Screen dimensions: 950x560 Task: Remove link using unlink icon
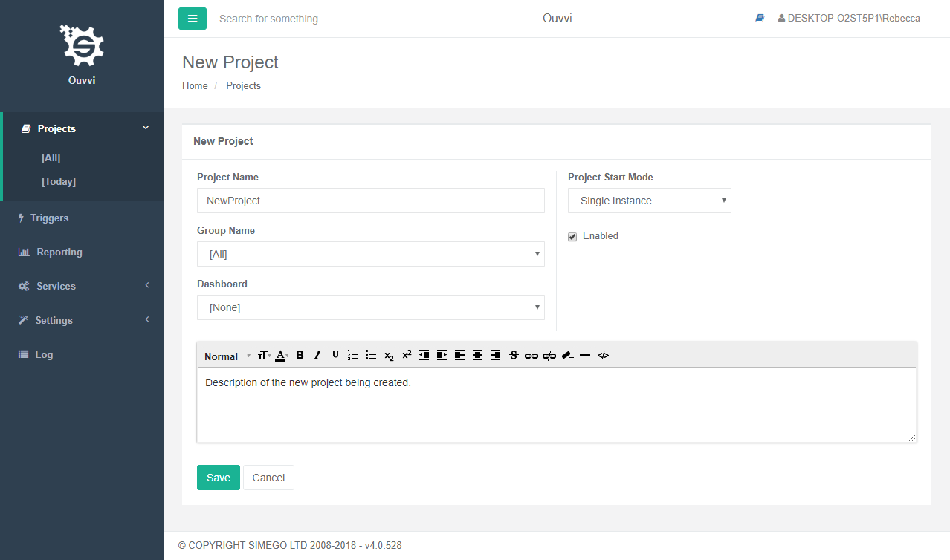point(549,355)
